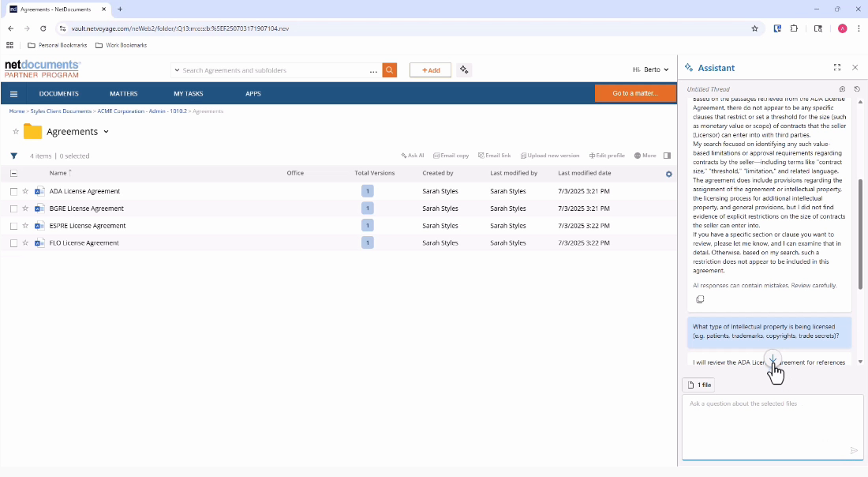
Task: Click the Word icon of FLO License Agreement
Action: pos(39,242)
